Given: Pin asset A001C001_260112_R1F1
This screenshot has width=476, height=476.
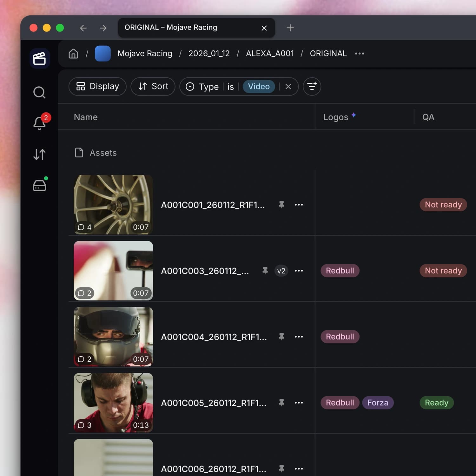Looking at the screenshot, I should tap(281, 205).
